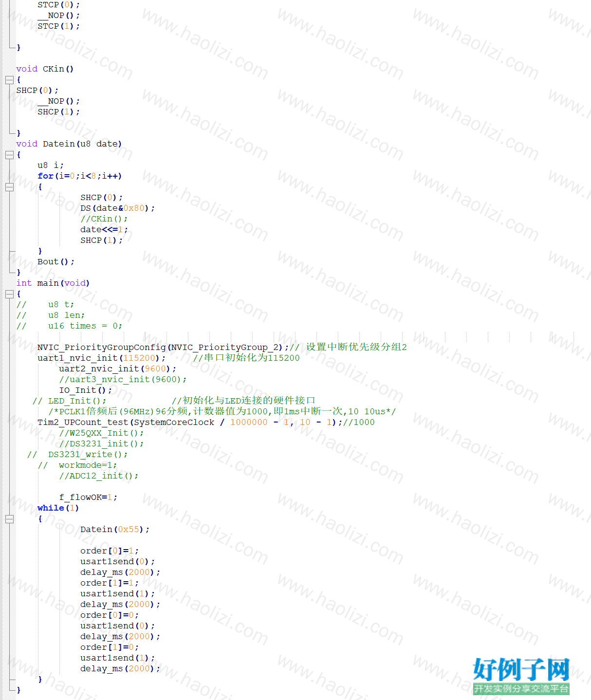Click on 'void CKin()' declaration
This screenshot has width=591, height=700.
click(x=45, y=69)
